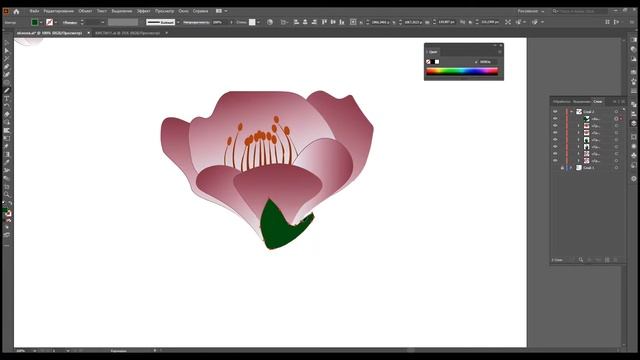
Task: Switch to the Слои panel tab
Action: (x=598, y=101)
